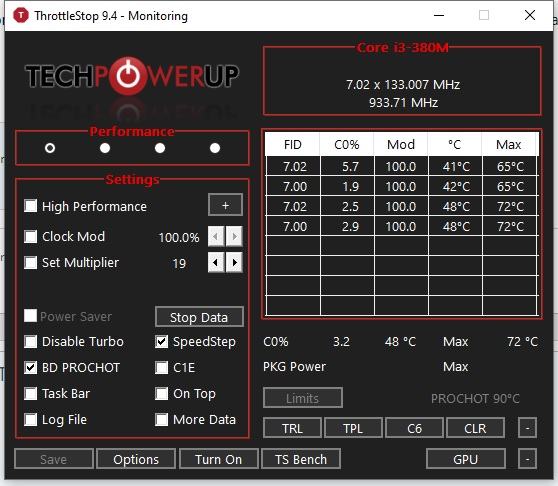The width and height of the screenshot is (558, 486).
Task: Open the plus button beside High Performance
Action: (x=225, y=205)
